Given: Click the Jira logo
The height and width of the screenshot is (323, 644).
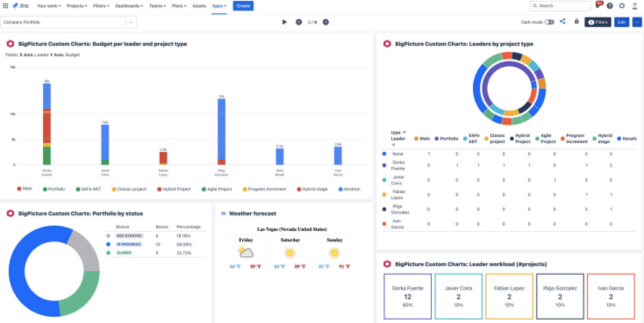Looking at the screenshot, I should [x=21, y=6].
